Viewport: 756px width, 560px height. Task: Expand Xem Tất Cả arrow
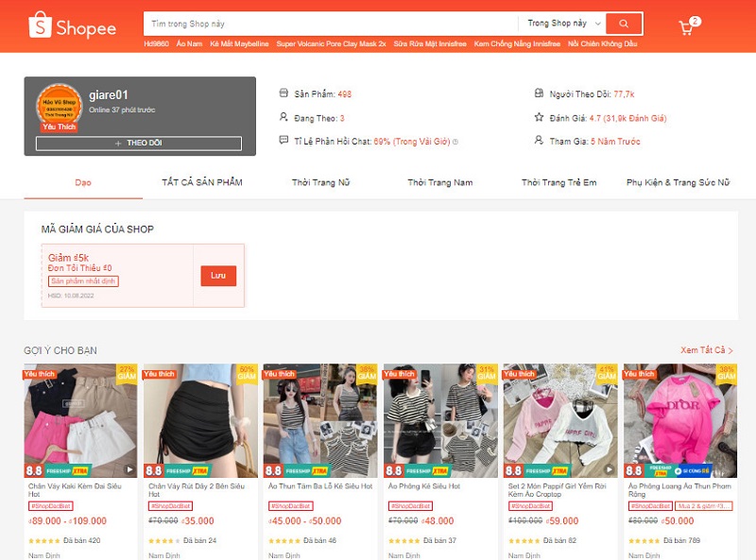(x=730, y=350)
